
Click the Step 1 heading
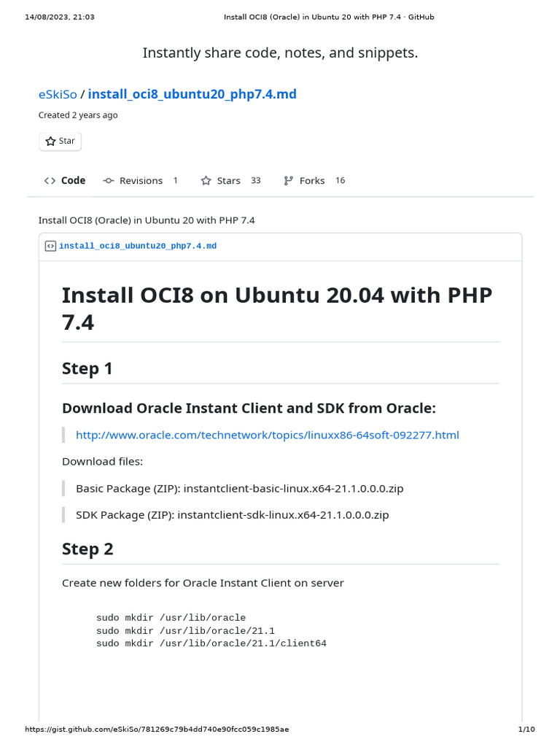[x=87, y=368]
